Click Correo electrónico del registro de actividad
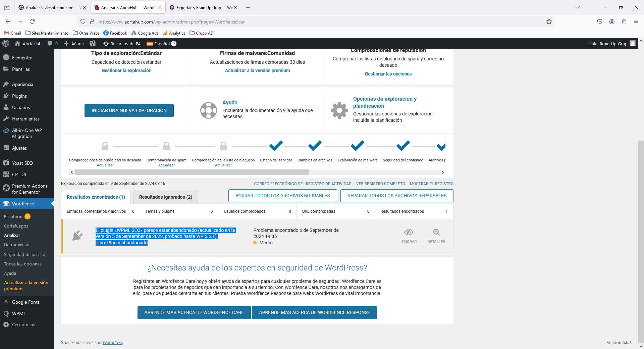The height and width of the screenshot is (349, 644). pos(303,184)
